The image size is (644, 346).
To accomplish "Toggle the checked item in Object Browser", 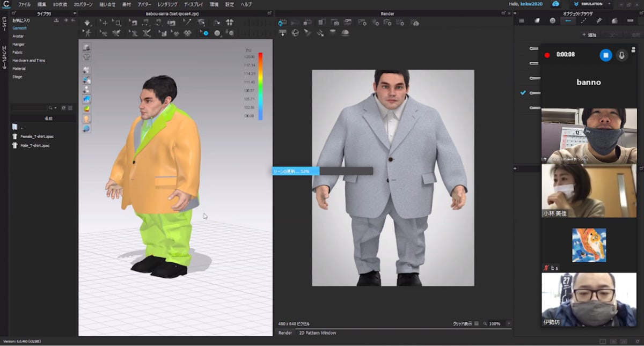I will point(523,93).
